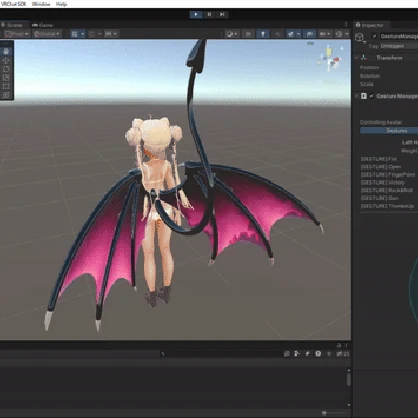Image resolution: width=418 pixels, height=418 pixels.
Task: Toggle the grid visibility button
Action: click(x=75, y=34)
